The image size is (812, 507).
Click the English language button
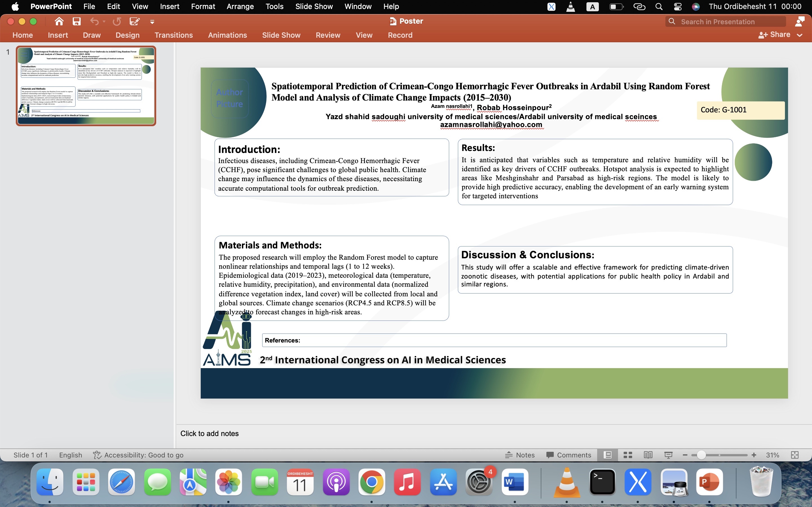tap(70, 455)
